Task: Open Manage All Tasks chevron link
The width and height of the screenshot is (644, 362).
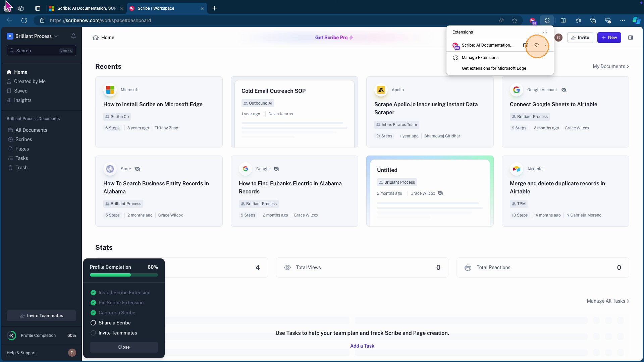Action: click(607, 301)
